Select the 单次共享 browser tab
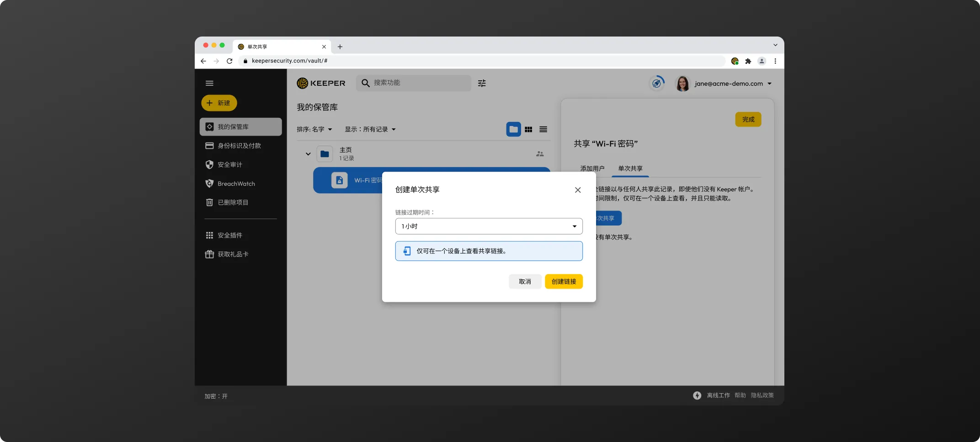The image size is (980, 442). click(282, 47)
